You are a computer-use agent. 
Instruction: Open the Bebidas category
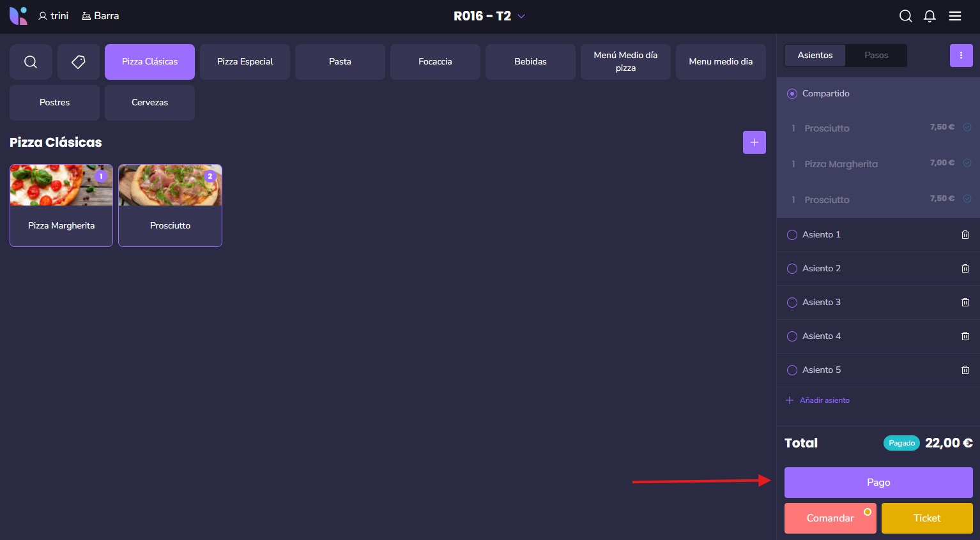530,62
